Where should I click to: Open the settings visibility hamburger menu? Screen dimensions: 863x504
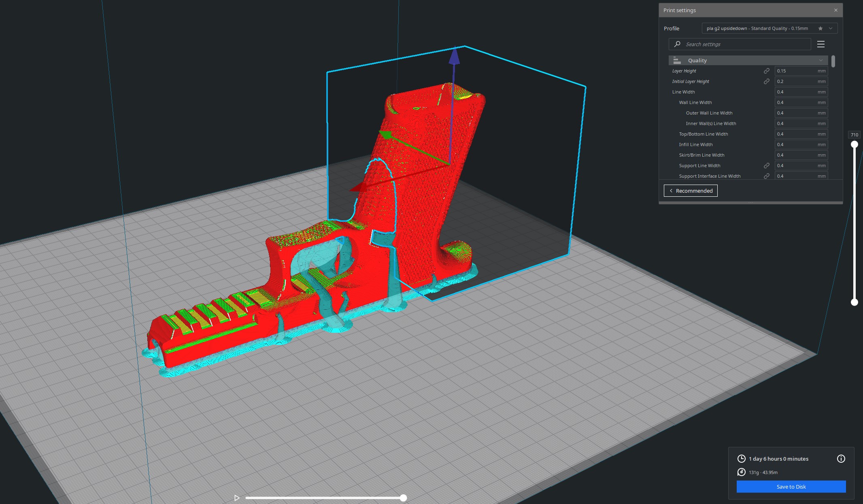click(x=820, y=44)
